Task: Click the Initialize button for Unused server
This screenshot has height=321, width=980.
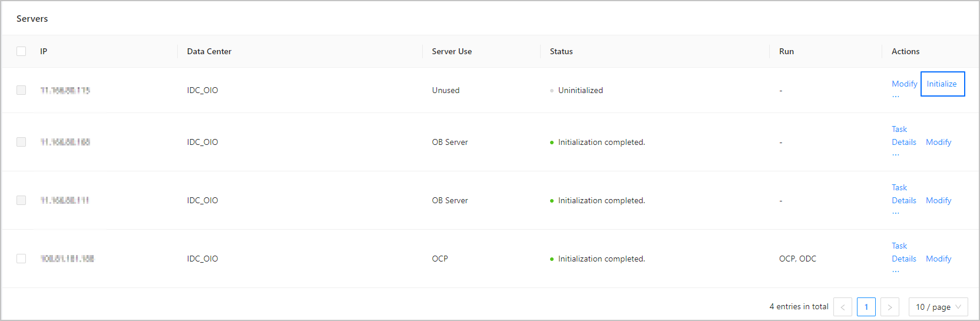Action: click(942, 84)
